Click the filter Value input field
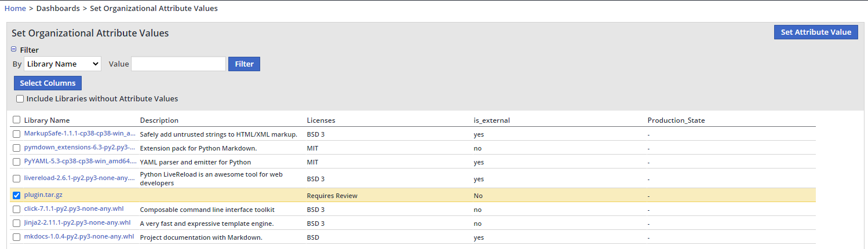Image resolution: width=868 pixels, height=249 pixels. 178,64
